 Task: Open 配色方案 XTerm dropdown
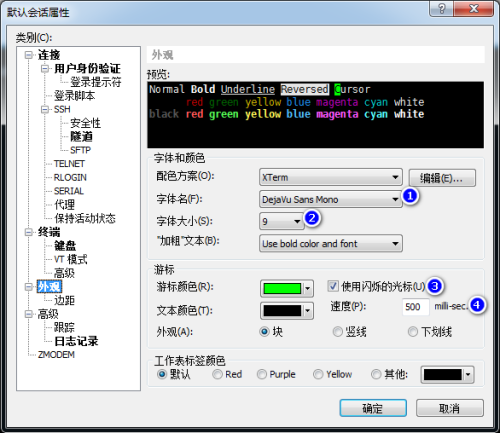331,177
